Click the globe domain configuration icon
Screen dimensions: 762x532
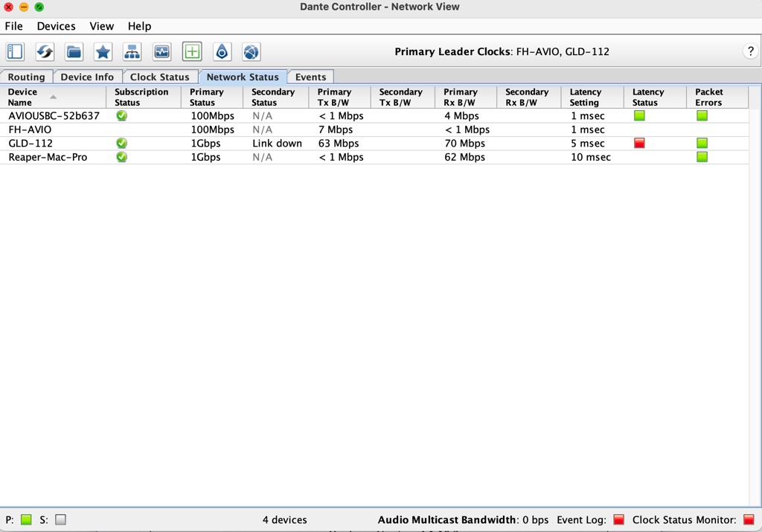coord(252,51)
